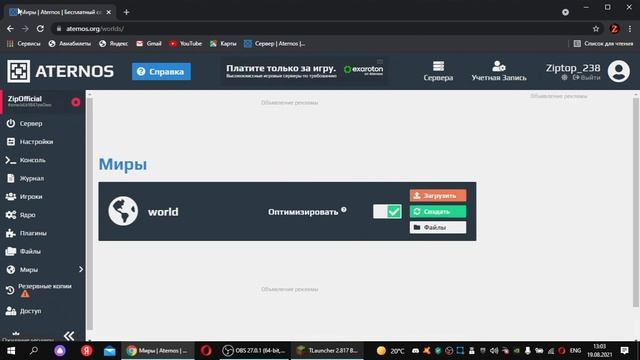Image resolution: width=640 pixels, height=360 pixels.
Task: Click Оптимизировать help question icon
Action: [x=344, y=209]
